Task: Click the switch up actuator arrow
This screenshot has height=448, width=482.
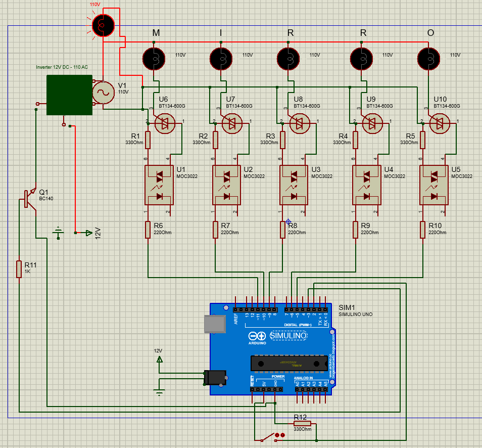Action: click(x=282, y=435)
